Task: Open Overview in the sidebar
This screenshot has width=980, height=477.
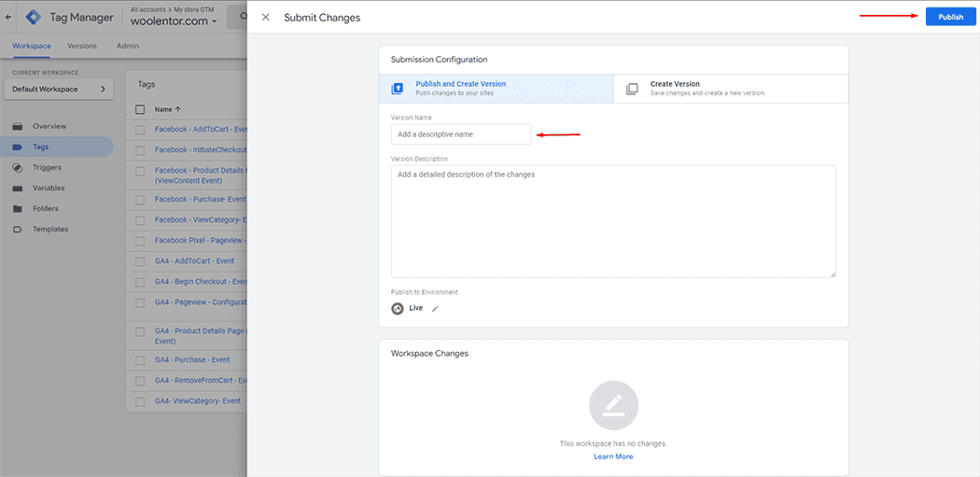Action: point(49,126)
